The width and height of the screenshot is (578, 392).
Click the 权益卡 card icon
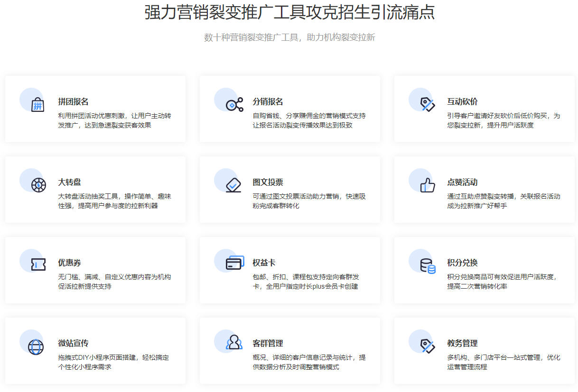pyautogui.click(x=234, y=263)
